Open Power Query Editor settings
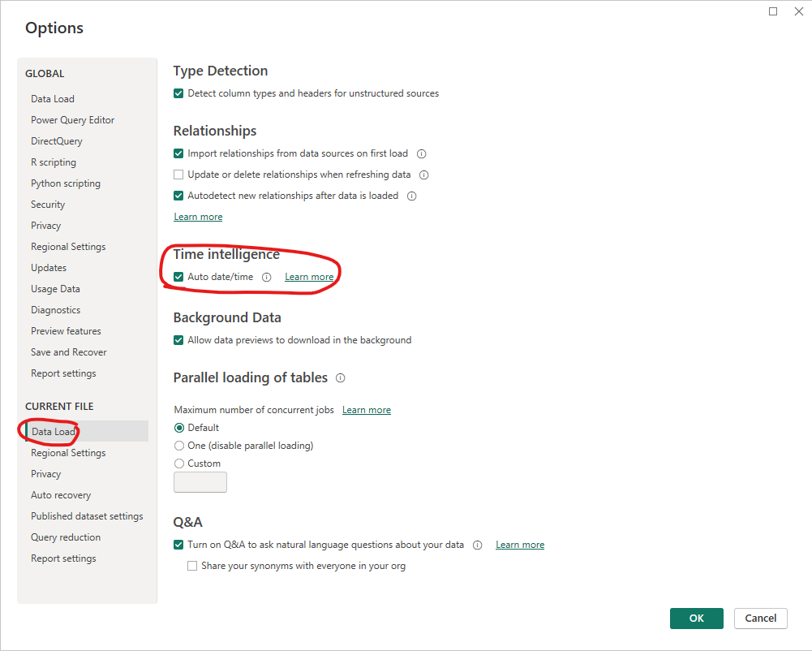 click(72, 120)
